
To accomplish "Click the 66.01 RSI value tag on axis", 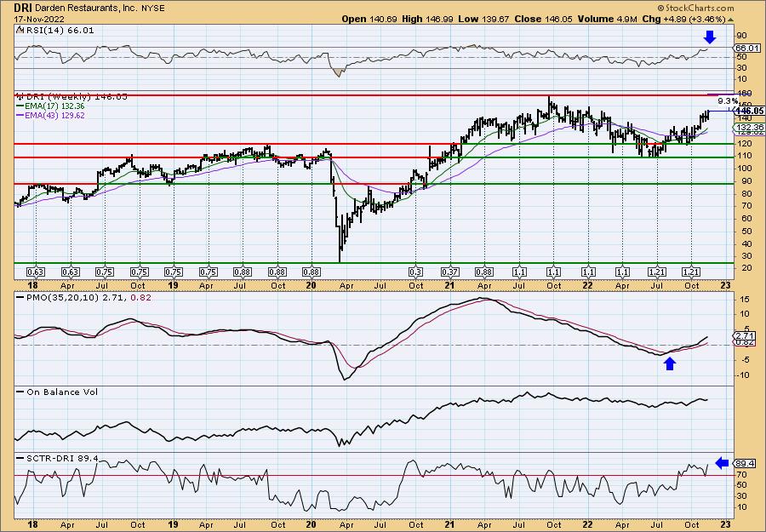I will (747, 48).
